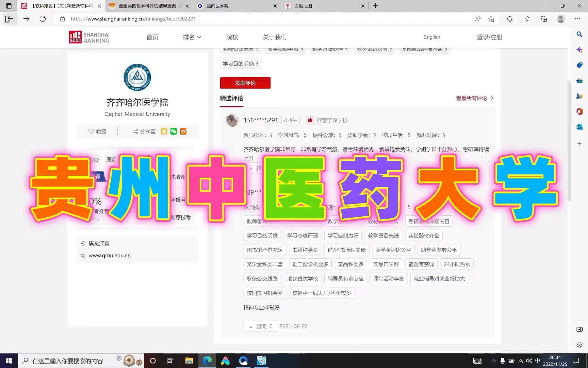Open the browser profile avatar
The width and height of the screenshot is (588, 368).
coord(561,19)
